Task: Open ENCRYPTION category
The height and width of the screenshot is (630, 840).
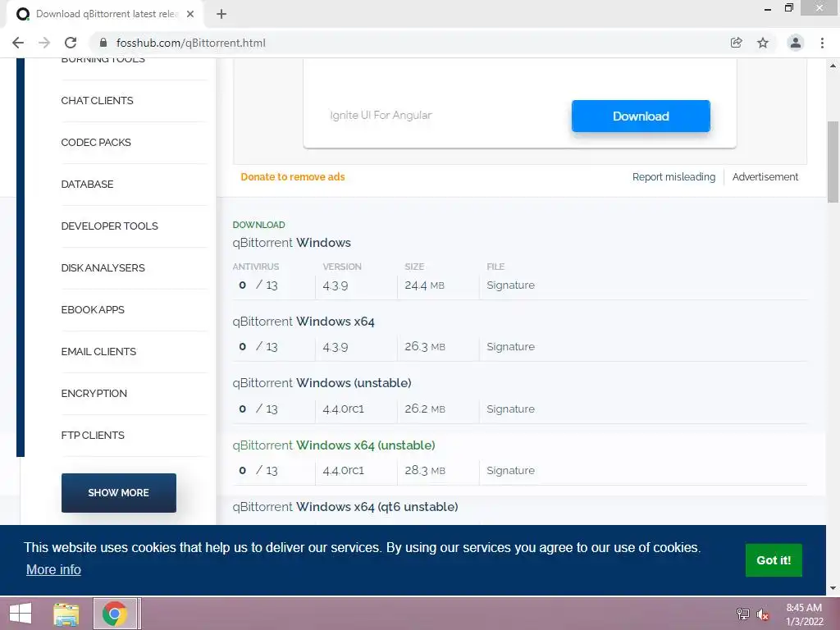Action: pyautogui.click(x=94, y=393)
